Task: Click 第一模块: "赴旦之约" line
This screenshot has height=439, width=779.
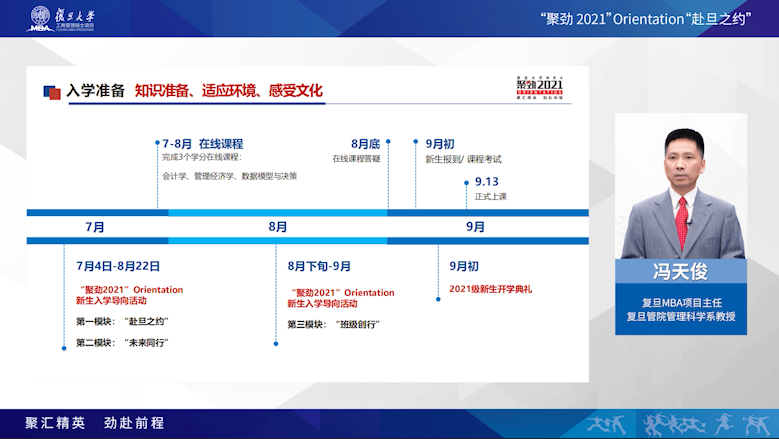Action: 122,321
